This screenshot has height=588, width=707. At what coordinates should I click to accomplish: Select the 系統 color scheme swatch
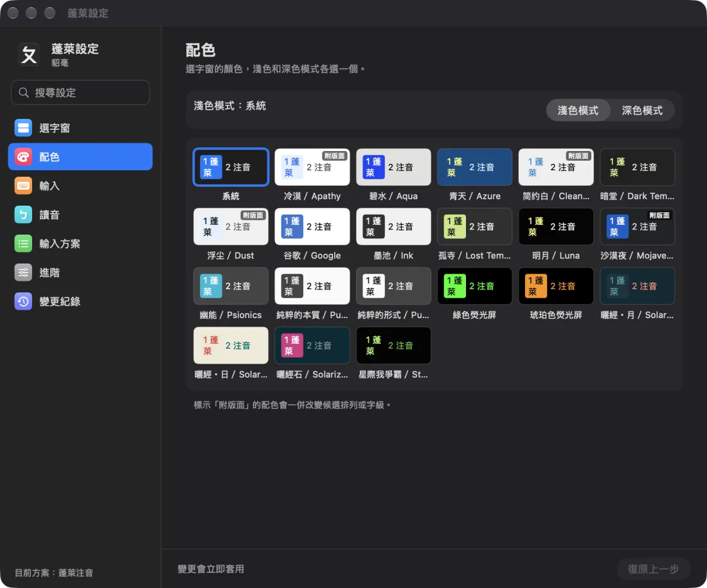(x=231, y=167)
